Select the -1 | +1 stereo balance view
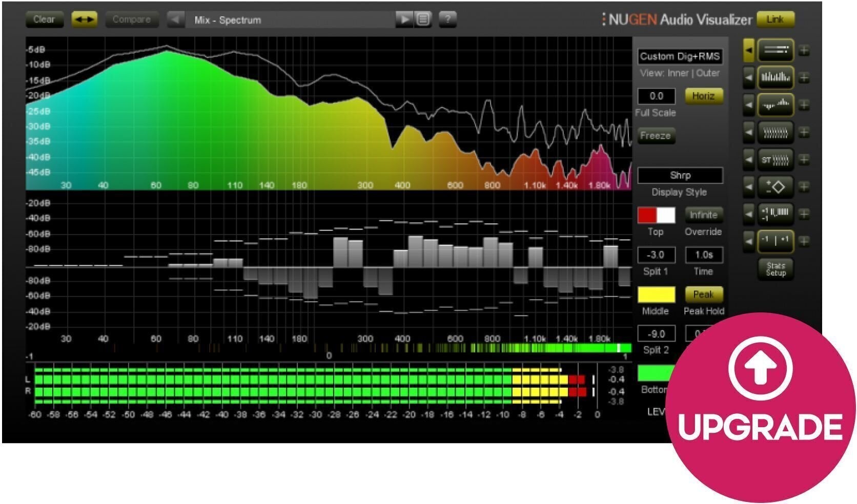Image resolution: width=857 pixels, height=504 pixels. point(776,241)
